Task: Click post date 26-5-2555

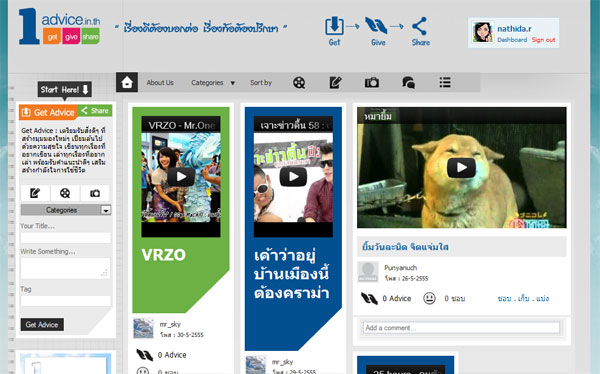Action: click(406, 278)
